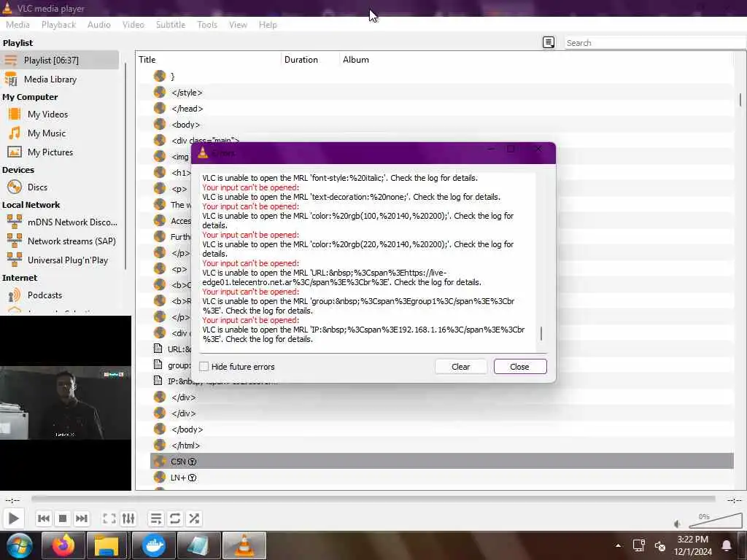Open the Audio menu
The height and width of the screenshot is (560, 747).
98,24
